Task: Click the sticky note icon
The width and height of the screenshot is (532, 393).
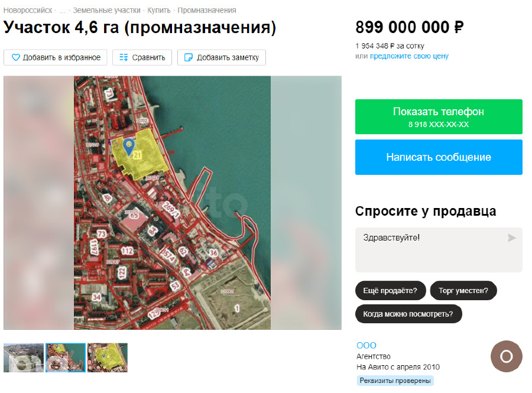Action: pos(189,57)
